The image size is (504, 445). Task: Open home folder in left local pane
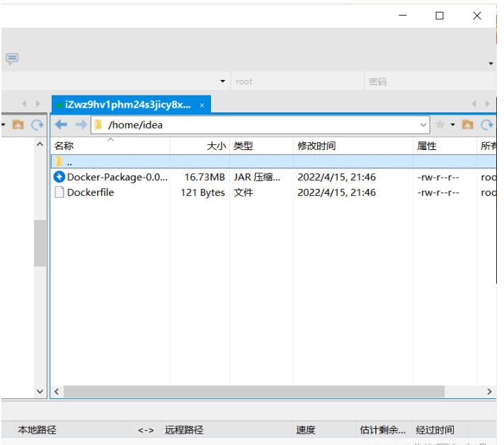[x=18, y=125]
